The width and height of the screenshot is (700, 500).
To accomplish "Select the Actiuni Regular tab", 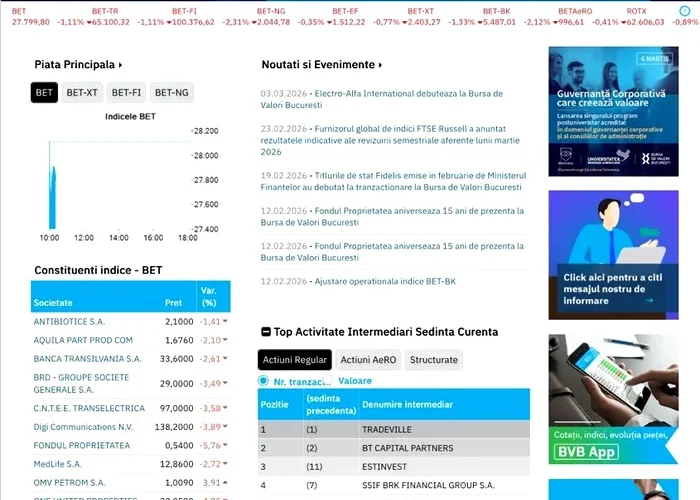I will click(x=295, y=360).
